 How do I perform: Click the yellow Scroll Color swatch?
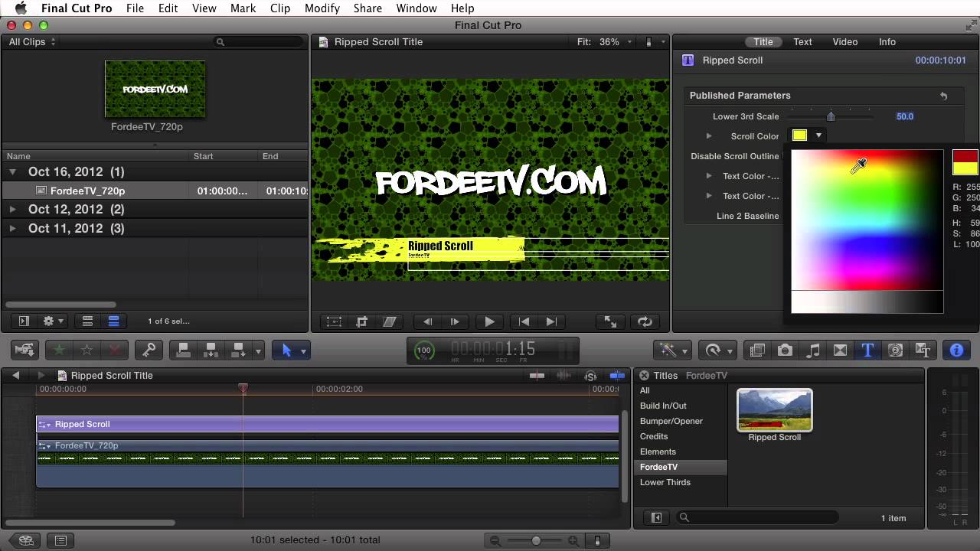click(x=799, y=135)
